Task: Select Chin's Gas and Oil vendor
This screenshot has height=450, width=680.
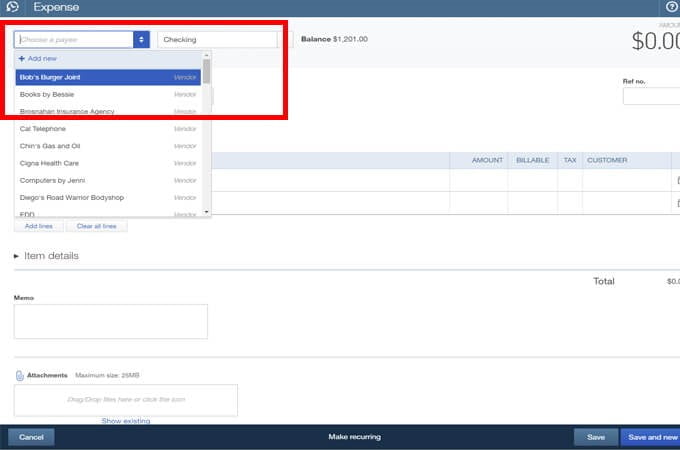Action: pos(108,146)
